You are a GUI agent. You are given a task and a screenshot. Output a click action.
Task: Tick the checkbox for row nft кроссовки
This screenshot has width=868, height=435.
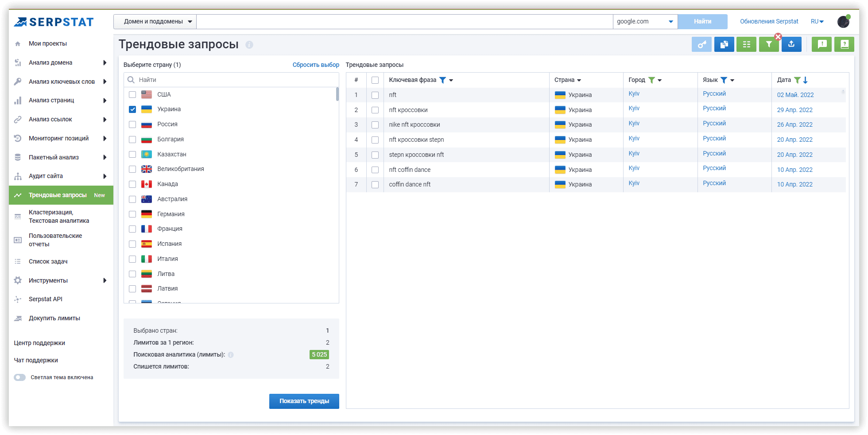pos(375,110)
